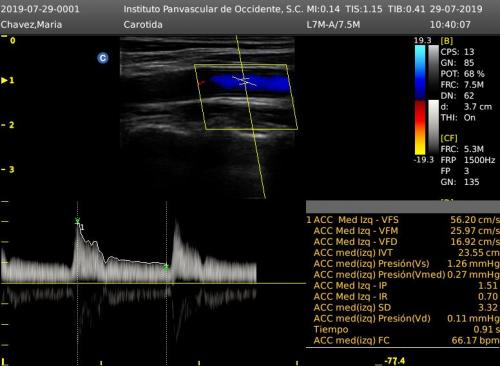Click the blue portion of velocity color bar
Screen dimensions: 500x366
[420, 72]
